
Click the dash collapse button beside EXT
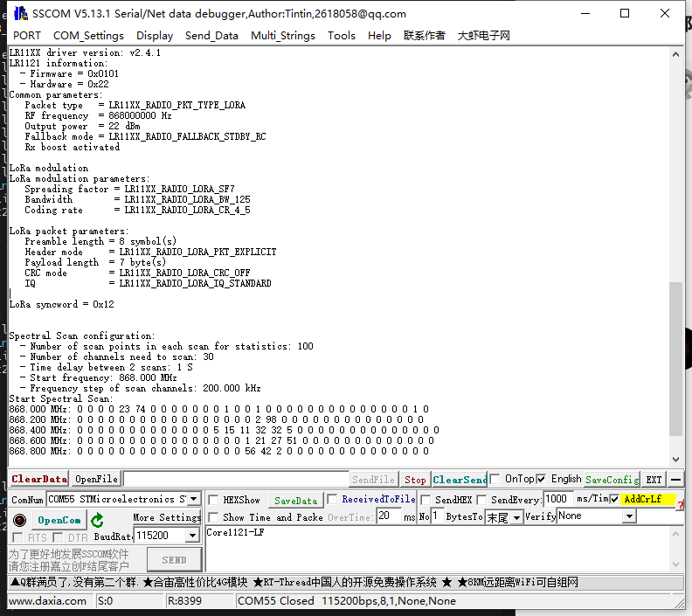click(x=675, y=479)
